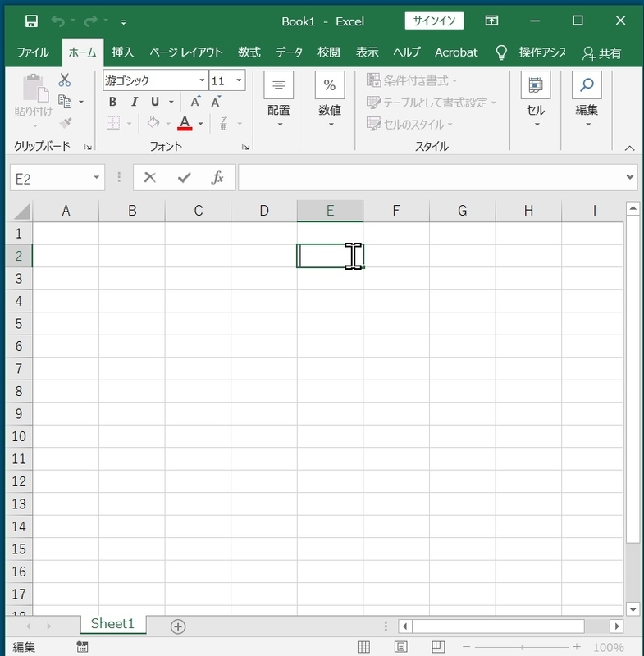Open the 校閲 tab
This screenshot has height=656, width=644.
[x=328, y=52]
